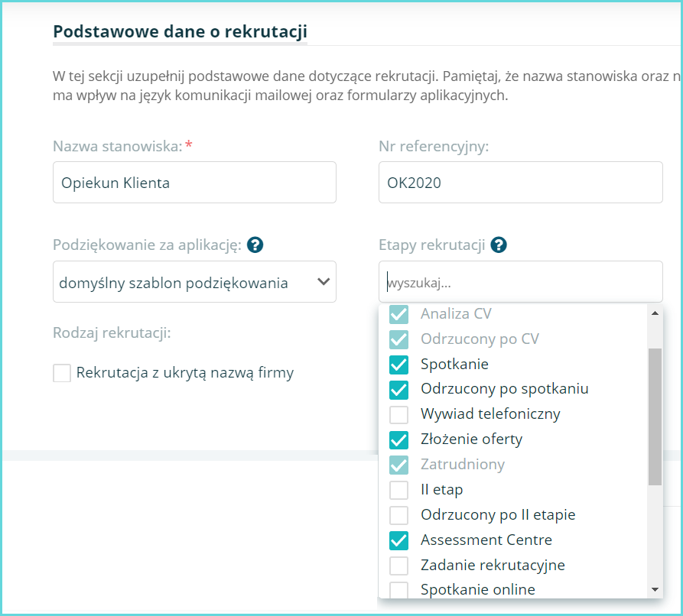Uncheck Assessment Centre stage
The image size is (683, 616).
(398, 540)
